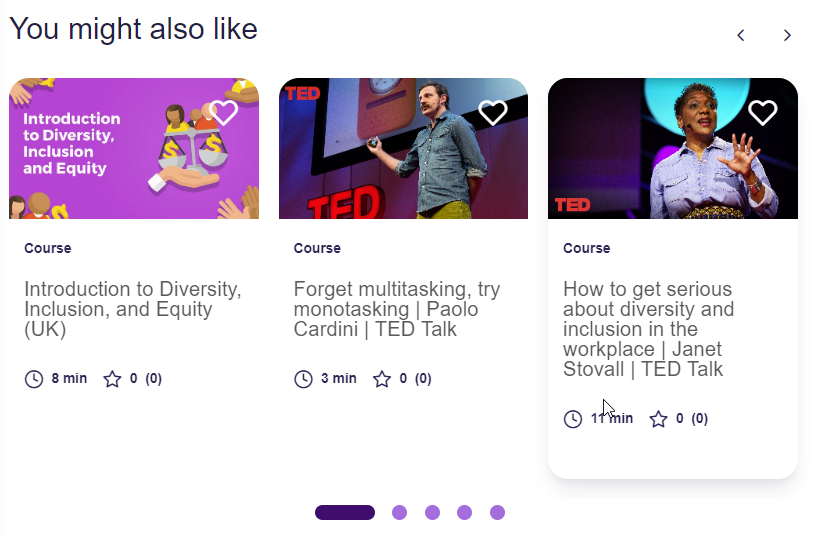
Task: Click star rating icon on Introduction to Diversity card
Action: (x=112, y=379)
